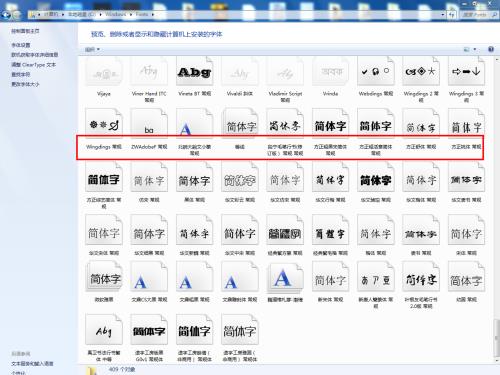500x375 pixels.
Task: Open the Vineta BT font icon
Action: click(194, 72)
